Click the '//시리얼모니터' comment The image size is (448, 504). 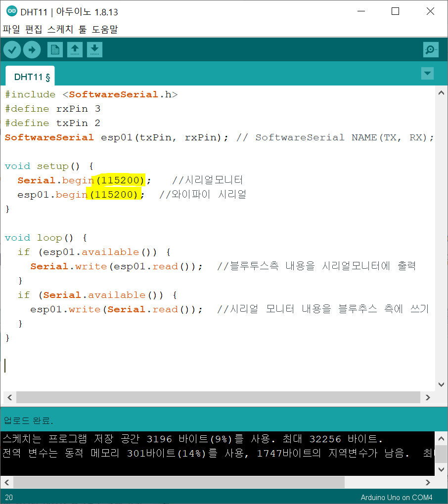pyautogui.click(x=208, y=180)
